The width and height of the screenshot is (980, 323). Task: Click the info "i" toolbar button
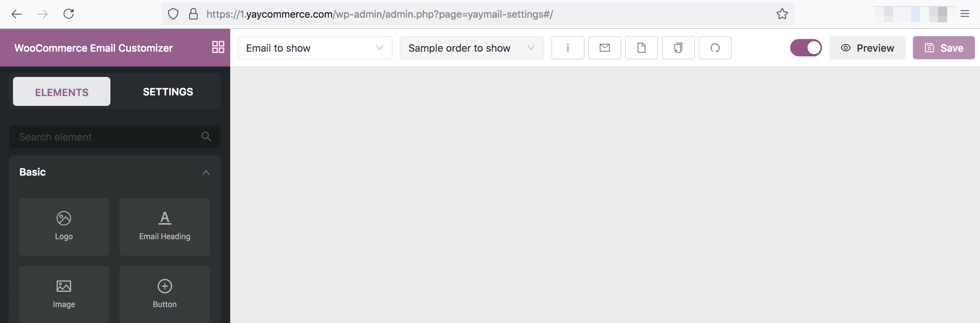tap(568, 48)
